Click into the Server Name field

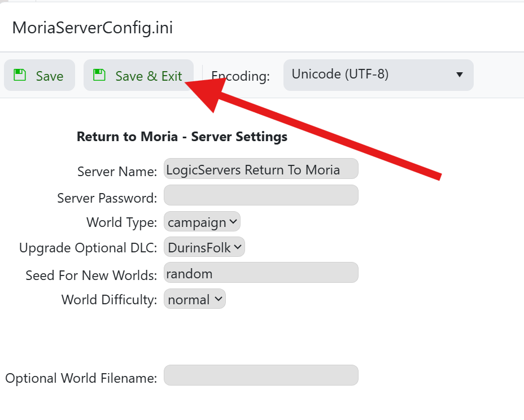click(261, 169)
